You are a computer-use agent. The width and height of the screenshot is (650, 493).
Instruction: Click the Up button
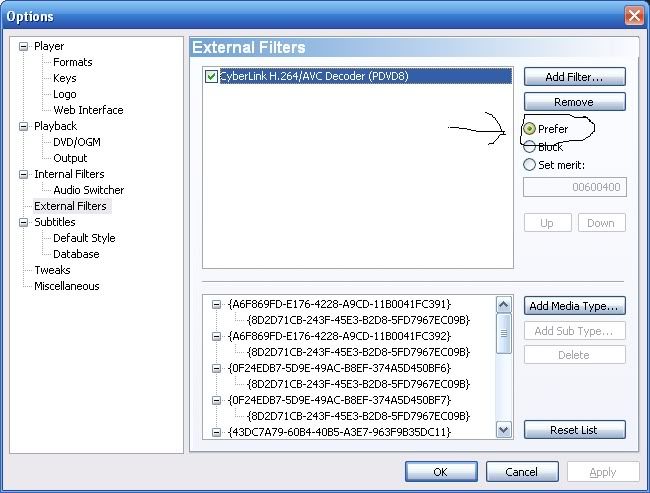[x=548, y=223]
